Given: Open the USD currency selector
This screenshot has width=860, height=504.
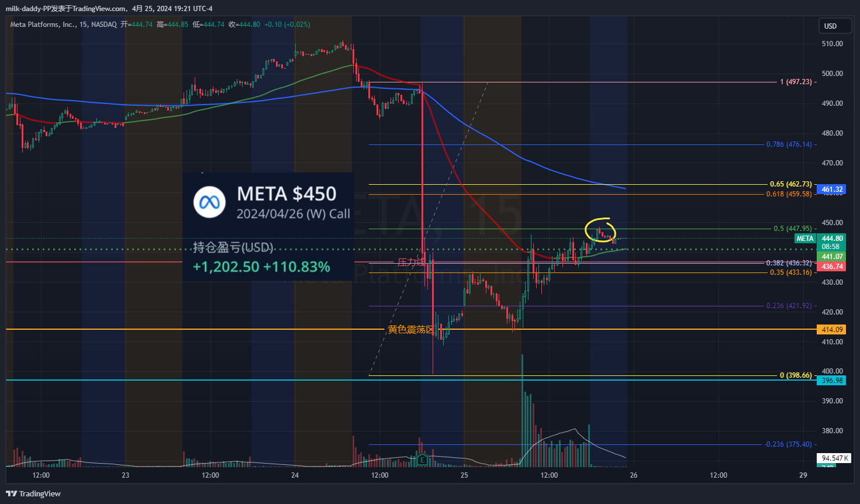Looking at the screenshot, I should point(835,26).
